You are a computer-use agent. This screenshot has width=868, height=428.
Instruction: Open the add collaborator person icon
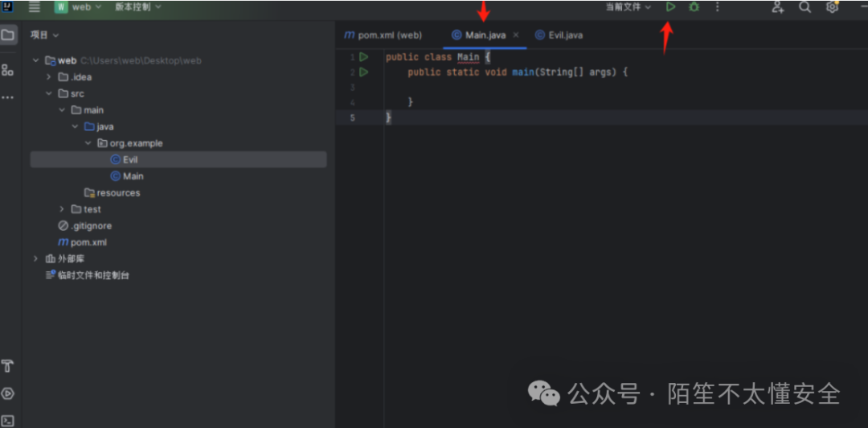[x=778, y=7]
